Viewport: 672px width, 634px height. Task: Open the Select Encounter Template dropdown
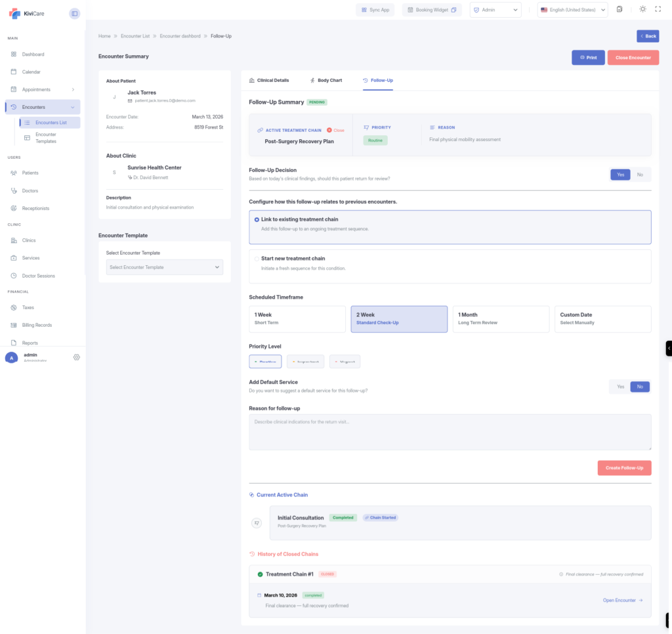coord(164,267)
